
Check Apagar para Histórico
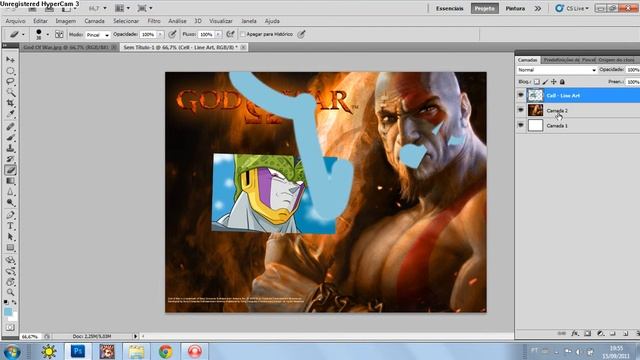[242, 34]
